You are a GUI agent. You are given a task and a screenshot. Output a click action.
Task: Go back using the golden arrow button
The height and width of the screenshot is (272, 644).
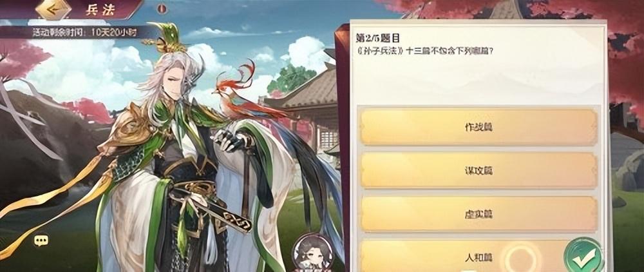point(53,9)
